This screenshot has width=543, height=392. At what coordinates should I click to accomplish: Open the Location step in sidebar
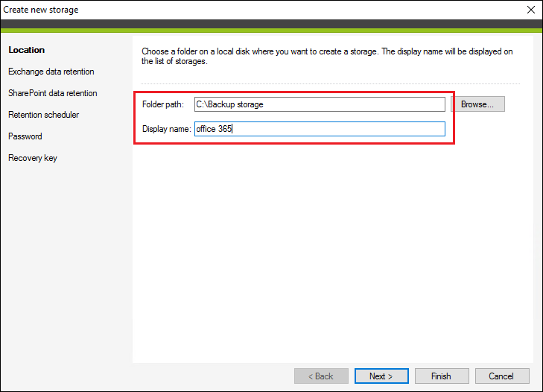(x=27, y=50)
